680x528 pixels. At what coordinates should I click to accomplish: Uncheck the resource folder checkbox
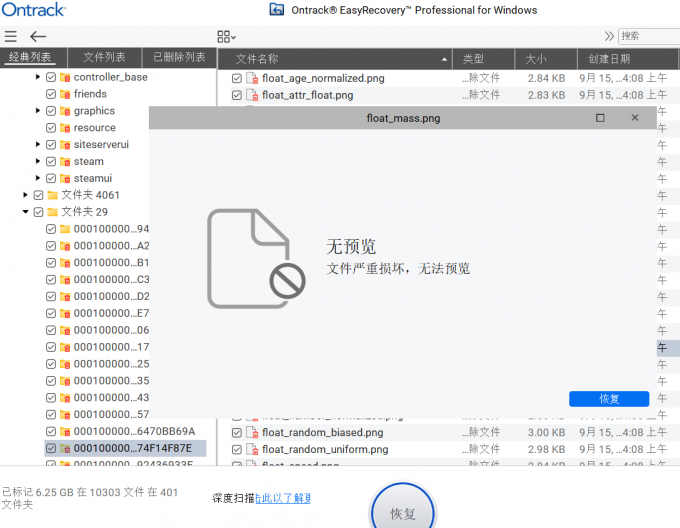point(51,128)
